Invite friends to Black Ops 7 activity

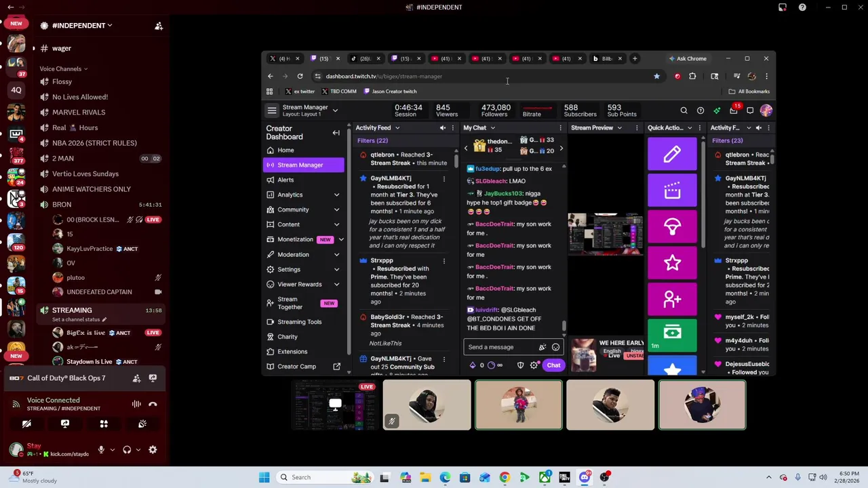136,378
